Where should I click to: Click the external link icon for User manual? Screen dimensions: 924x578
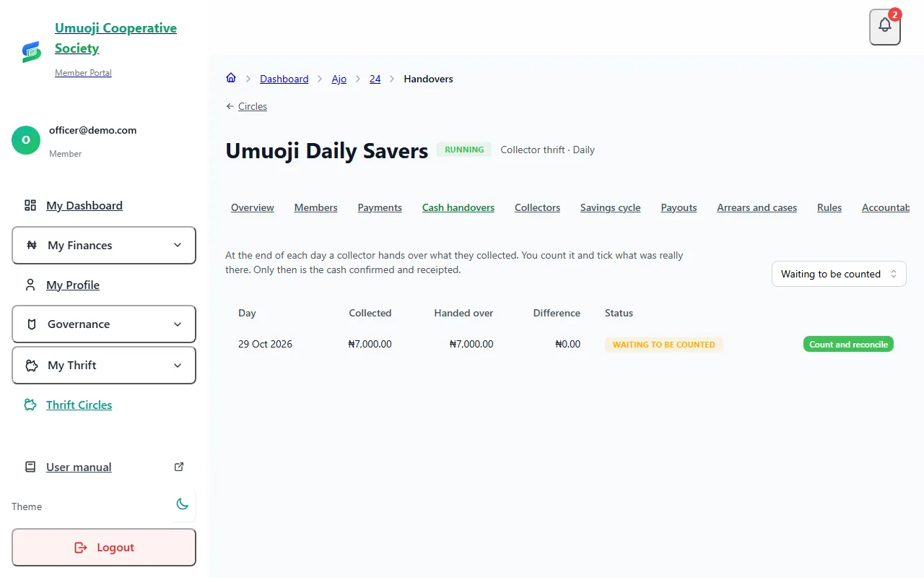coord(179,467)
